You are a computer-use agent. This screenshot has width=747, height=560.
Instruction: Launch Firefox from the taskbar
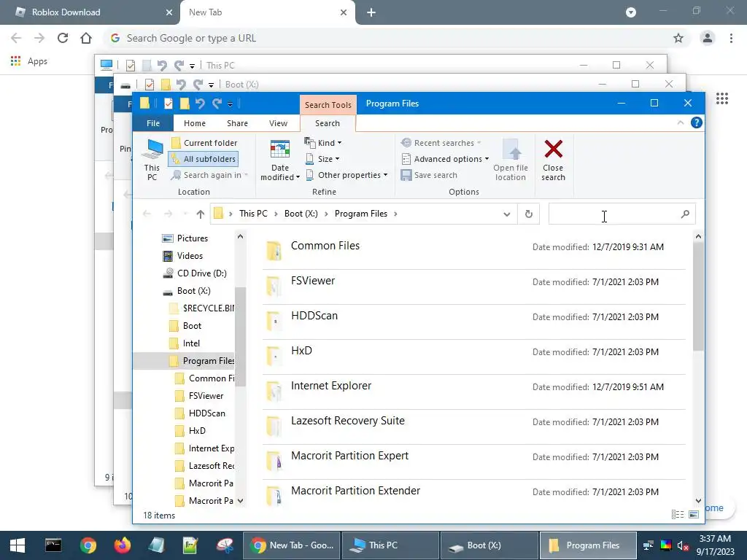[x=122, y=545]
